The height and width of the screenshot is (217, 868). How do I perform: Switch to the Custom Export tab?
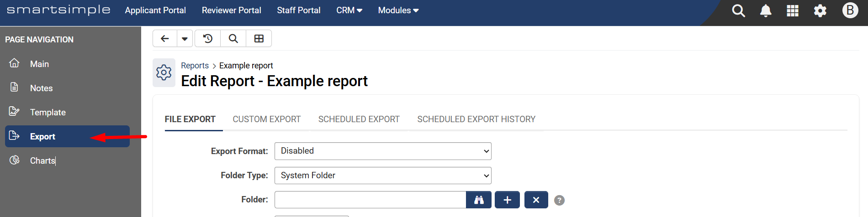click(x=267, y=119)
